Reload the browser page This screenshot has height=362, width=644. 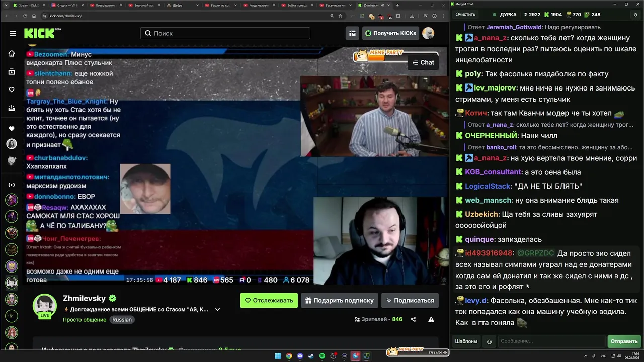25,16
